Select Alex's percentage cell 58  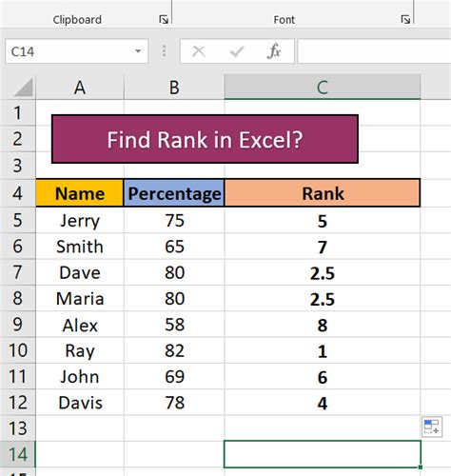click(x=174, y=325)
